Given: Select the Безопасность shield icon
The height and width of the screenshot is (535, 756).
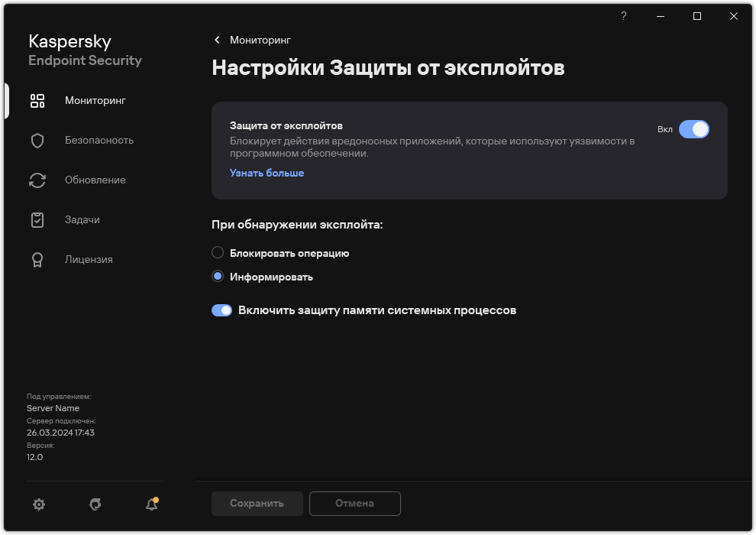Looking at the screenshot, I should pyautogui.click(x=37, y=140).
